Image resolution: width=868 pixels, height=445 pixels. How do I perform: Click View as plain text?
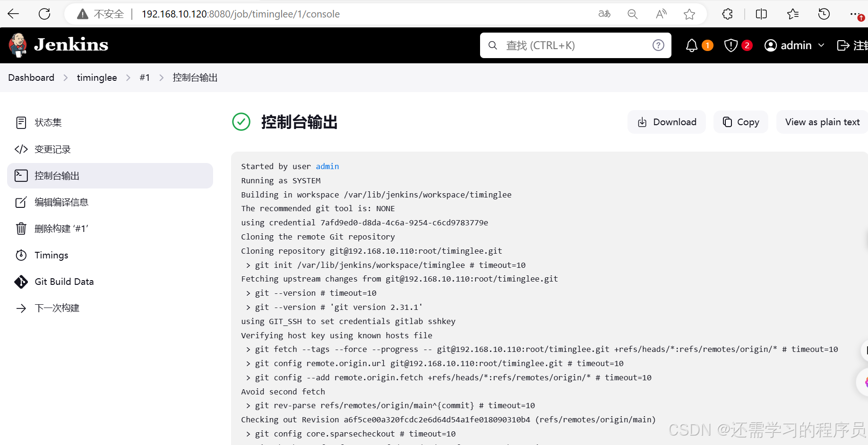(x=822, y=122)
